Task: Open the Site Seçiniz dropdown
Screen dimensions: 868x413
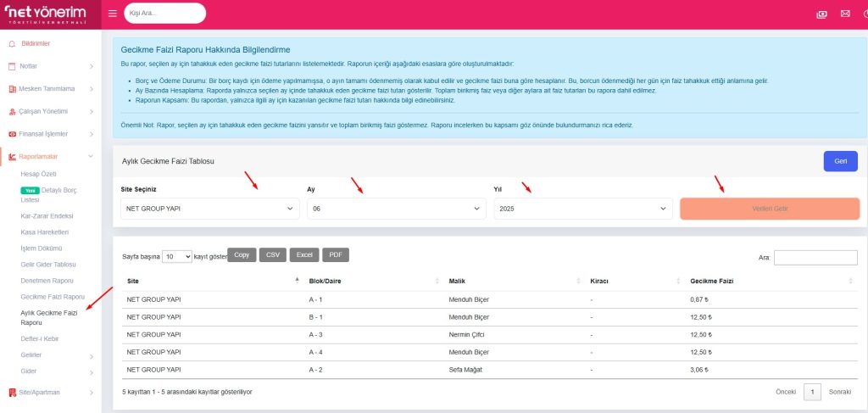Action: coord(209,209)
